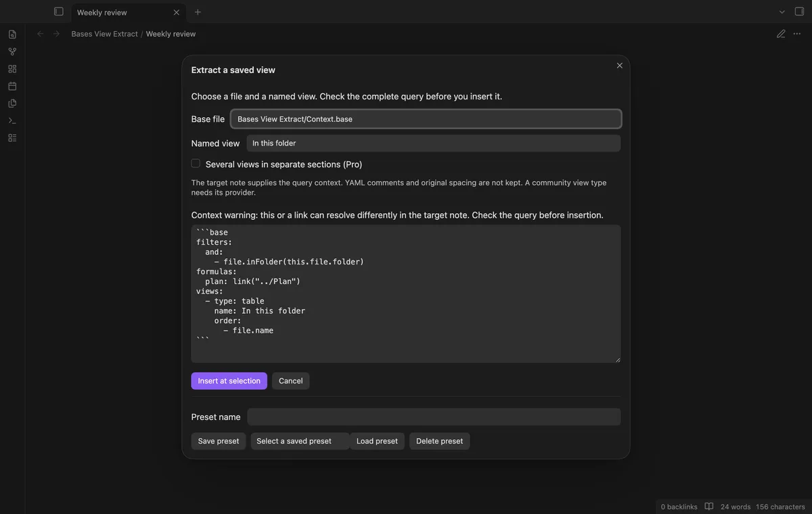Click Load preset button

point(377,441)
